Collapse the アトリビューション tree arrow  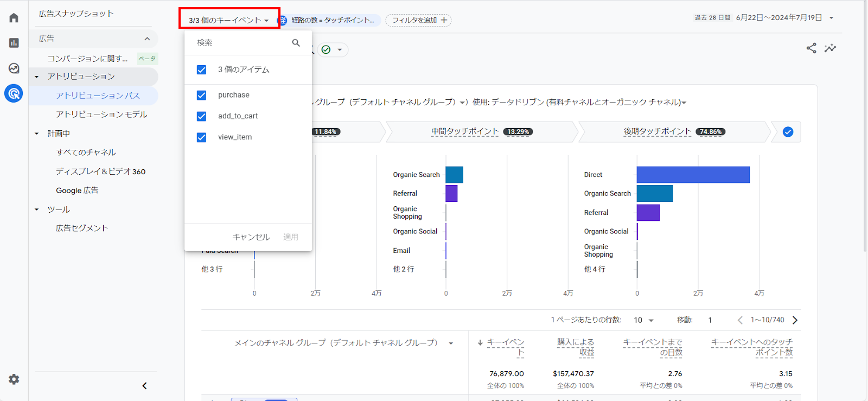click(x=37, y=77)
